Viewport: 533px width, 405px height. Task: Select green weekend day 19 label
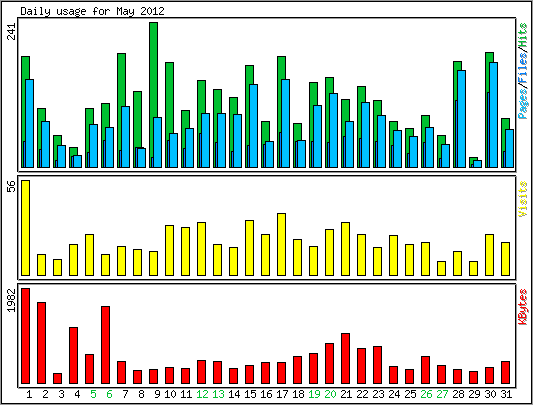coord(314,394)
